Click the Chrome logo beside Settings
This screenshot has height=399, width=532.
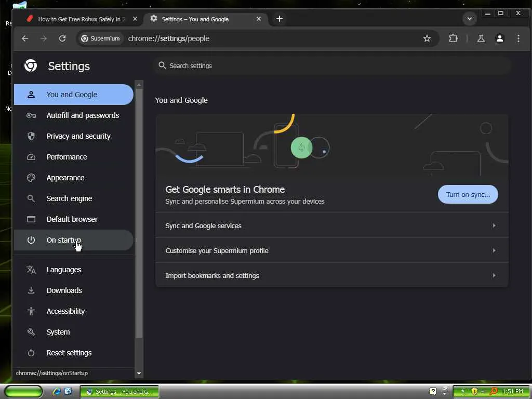[x=31, y=65]
